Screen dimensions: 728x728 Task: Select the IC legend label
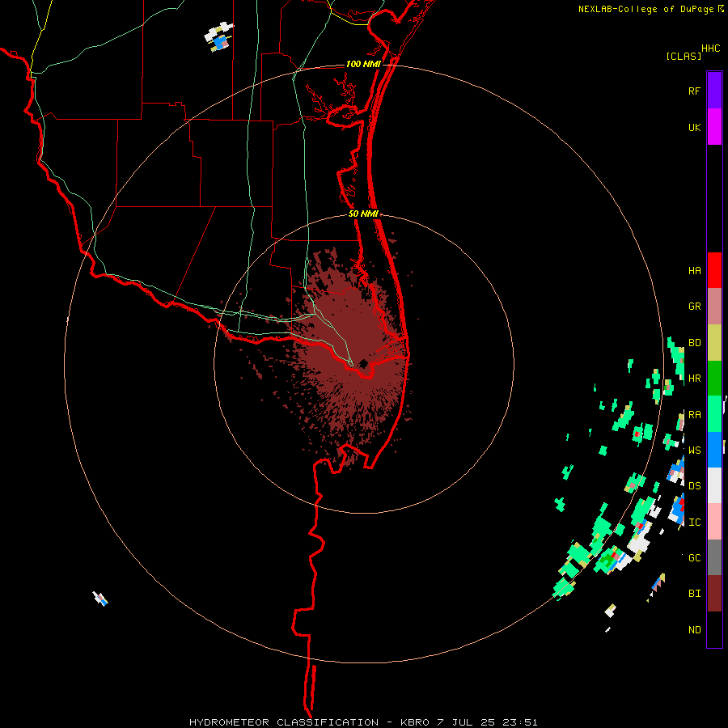click(694, 523)
